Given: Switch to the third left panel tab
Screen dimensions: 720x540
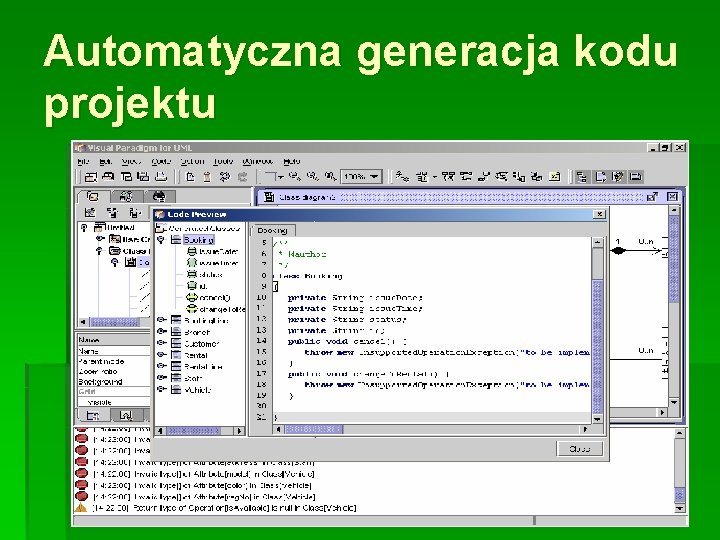Looking at the screenshot, I should pos(159,197).
